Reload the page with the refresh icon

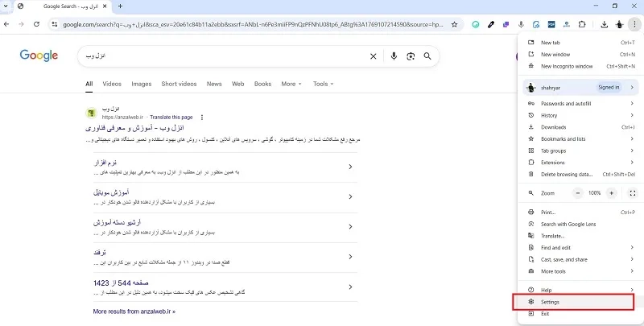36,24
